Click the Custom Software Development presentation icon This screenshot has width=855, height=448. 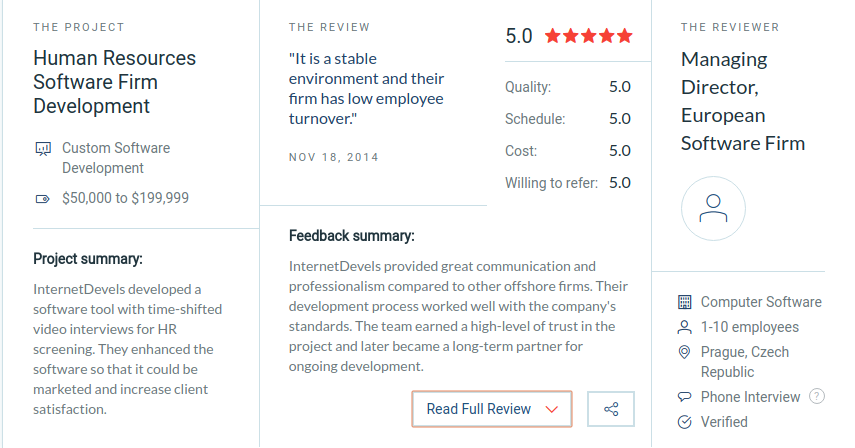point(43,149)
